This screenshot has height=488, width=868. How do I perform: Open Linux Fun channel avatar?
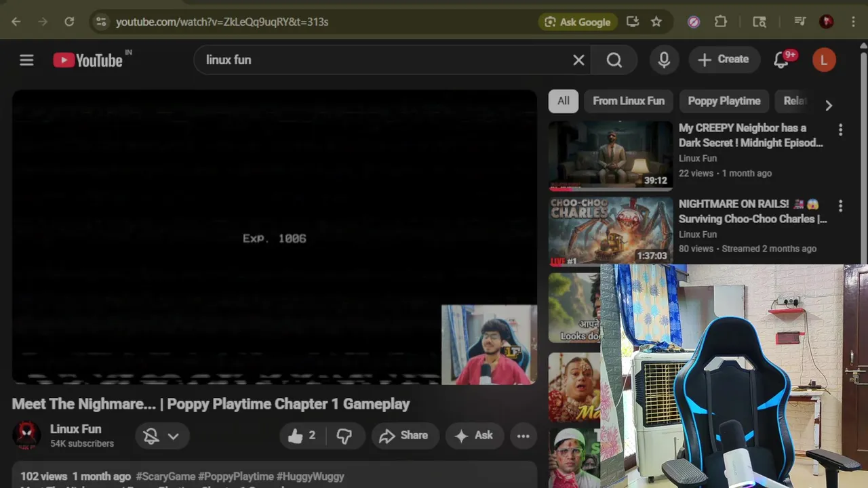[26, 435]
